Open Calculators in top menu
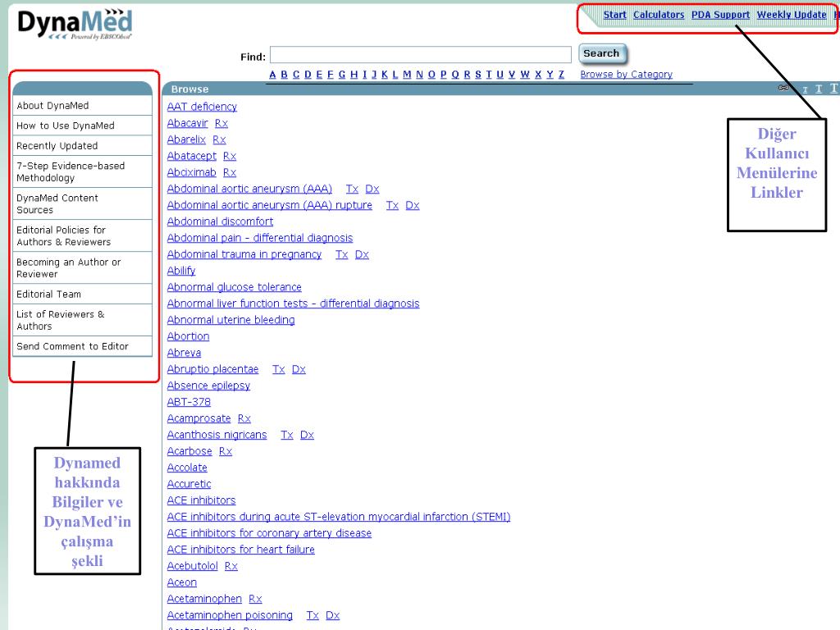Viewport: 840px width, 630px height. (659, 15)
